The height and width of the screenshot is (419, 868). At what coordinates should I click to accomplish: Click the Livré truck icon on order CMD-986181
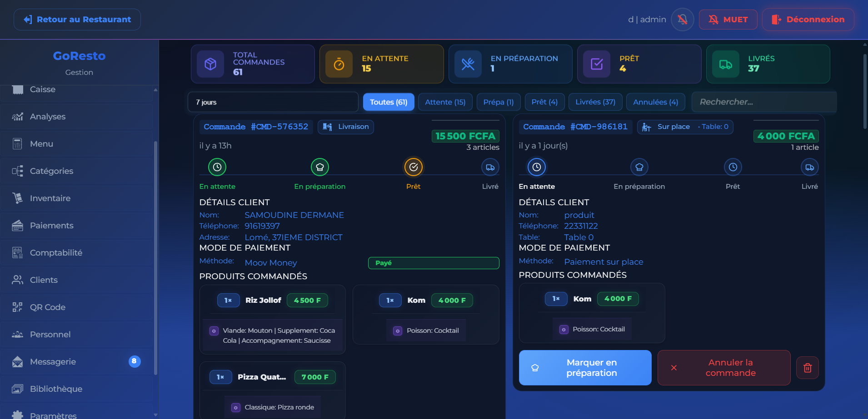click(x=809, y=167)
